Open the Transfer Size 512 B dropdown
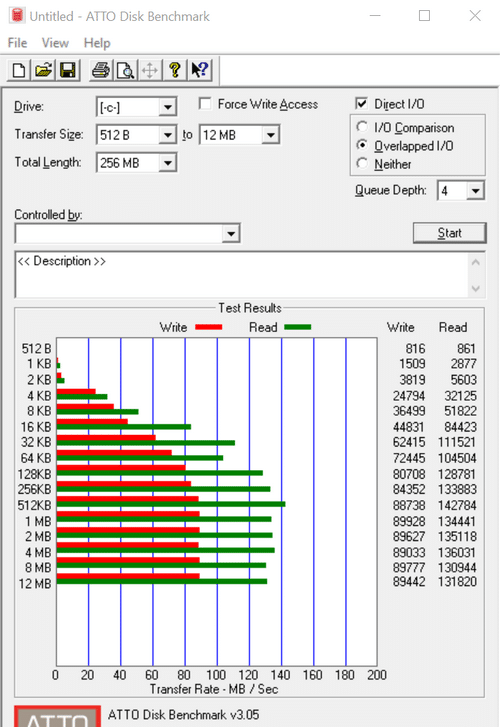Screen dimensions: 500x727 point(167,135)
